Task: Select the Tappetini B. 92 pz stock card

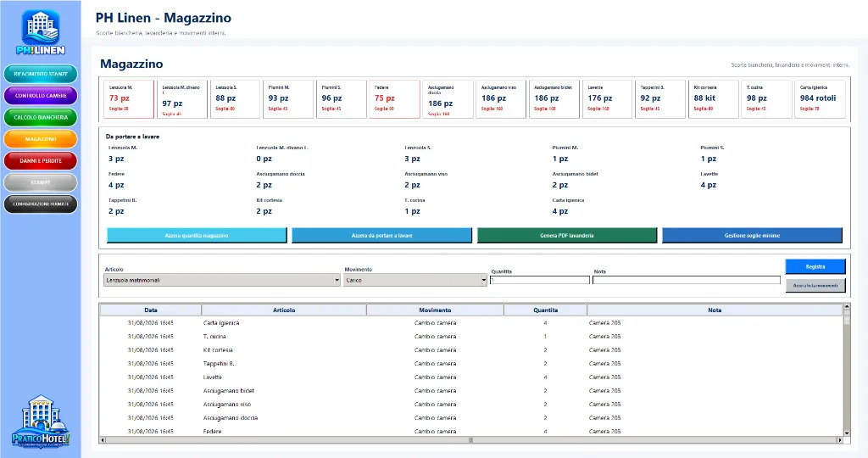Action: coord(660,99)
